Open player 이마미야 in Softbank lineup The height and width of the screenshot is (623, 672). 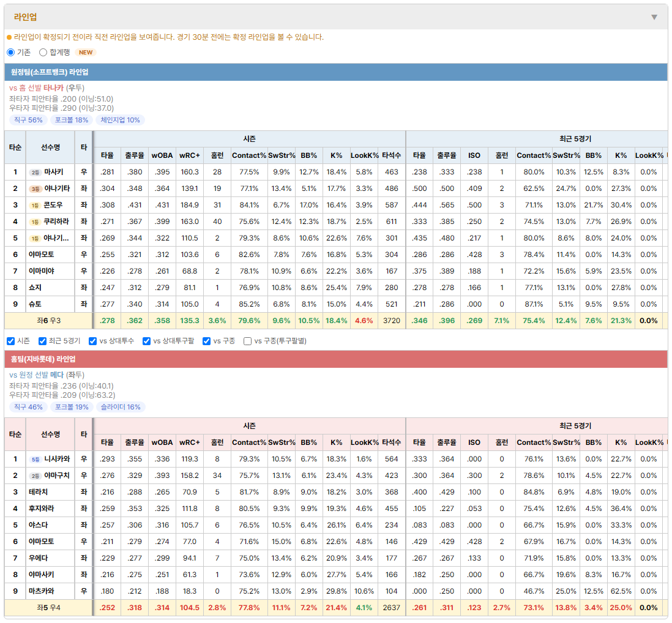click(x=42, y=271)
